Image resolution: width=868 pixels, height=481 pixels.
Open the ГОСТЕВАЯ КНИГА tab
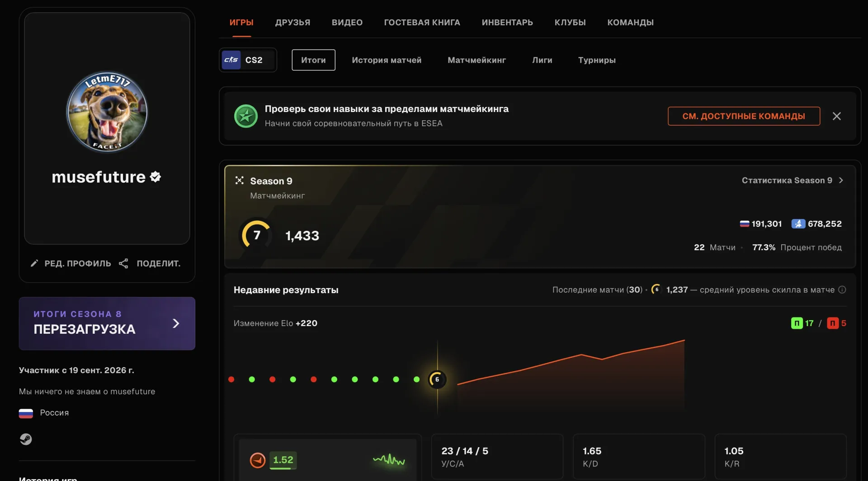tap(422, 22)
